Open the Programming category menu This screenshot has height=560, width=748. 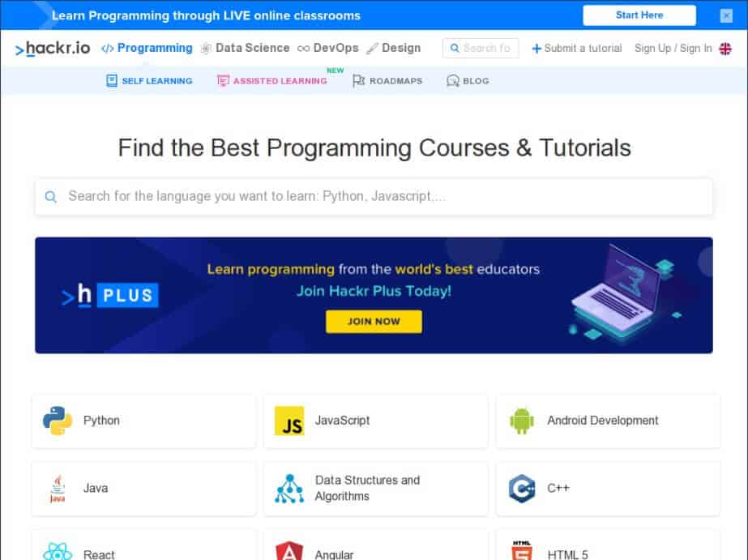[x=147, y=48]
